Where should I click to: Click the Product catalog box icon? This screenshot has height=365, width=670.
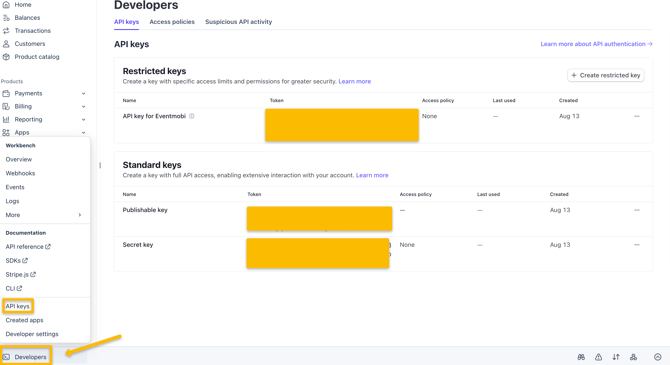coord(6,57)
